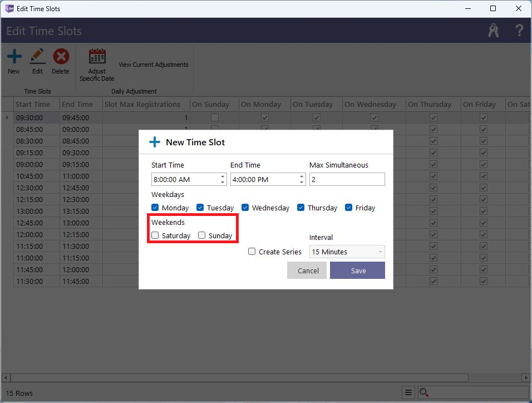Toggle On Monday checkbox in 09:30:00 row
This screenshot has width=532, height=403.
(265, 117)
